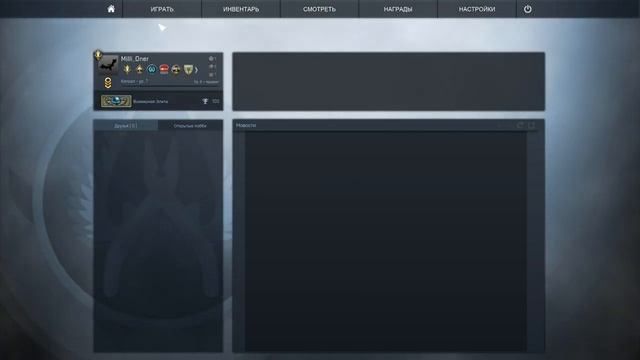This screenshot has width=640, height=360.
Task: Click the middle commendation counter icon
Action: click(x=211, y=67)
